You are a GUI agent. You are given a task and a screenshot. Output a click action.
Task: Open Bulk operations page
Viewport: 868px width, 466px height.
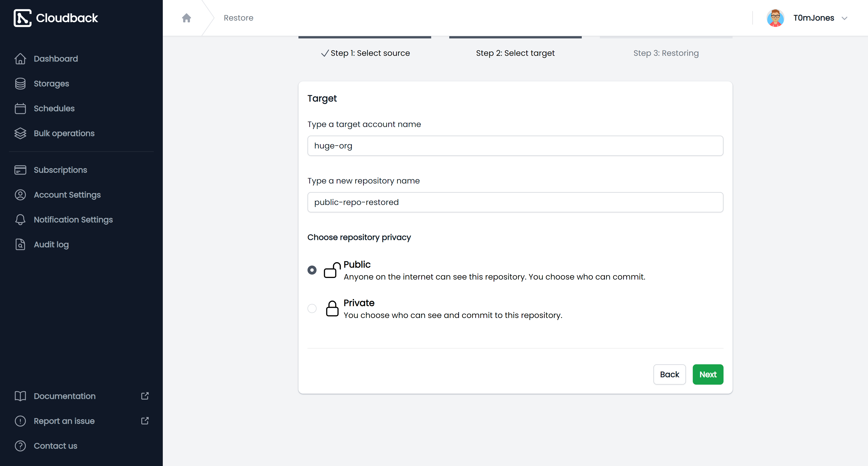point(64,133)
